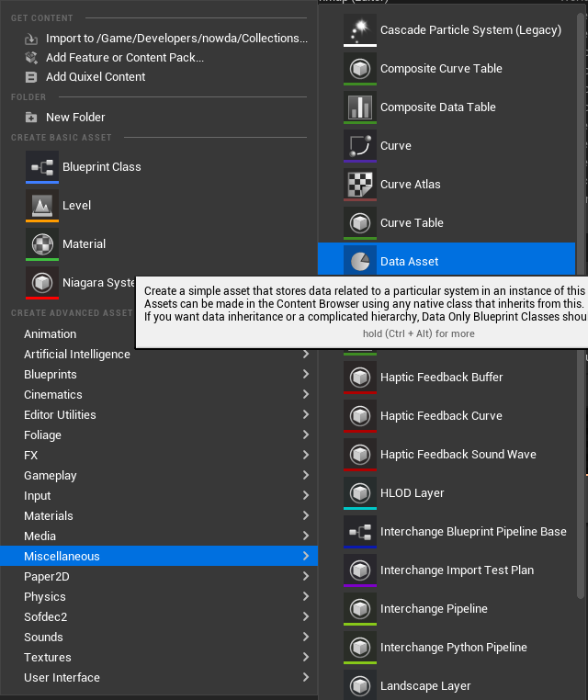588x700 pixels.
Task: Expand the Foliage submenu arrow
Action: 306,435
